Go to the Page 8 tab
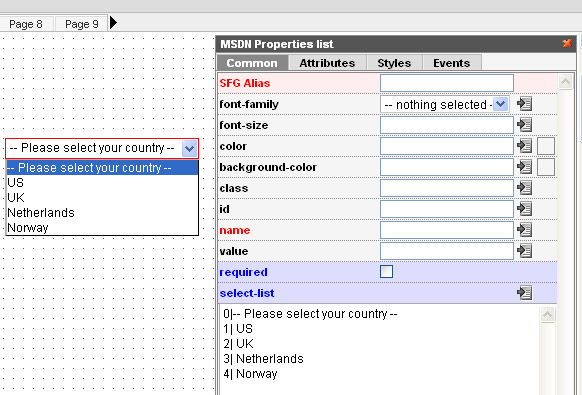Image resolution: width=582 pixels, height=395 pixels. click(x=26, y=24)
